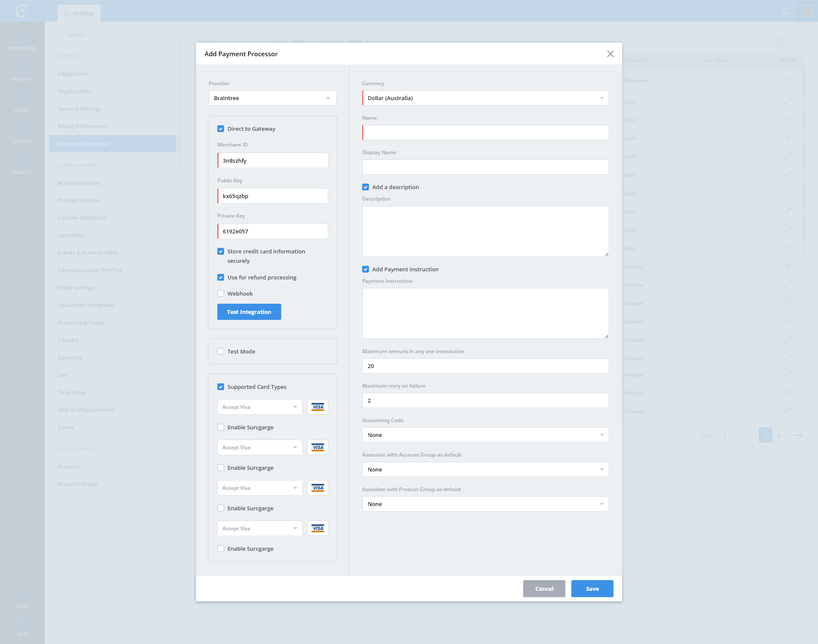Click the notification bell icon
The height and width of the screenshot is (644, 818).
(x=786, y=11)
